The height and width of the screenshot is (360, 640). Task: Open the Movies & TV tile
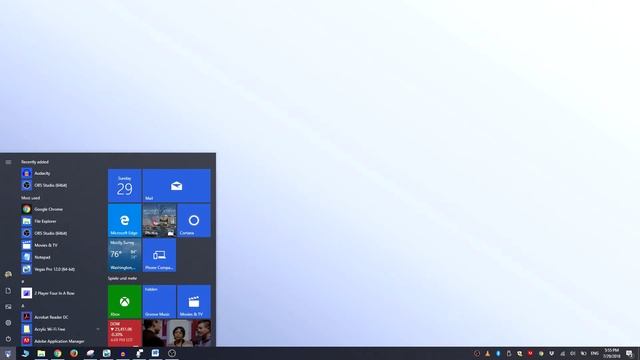pyautogui.click(x=194, y=302)
